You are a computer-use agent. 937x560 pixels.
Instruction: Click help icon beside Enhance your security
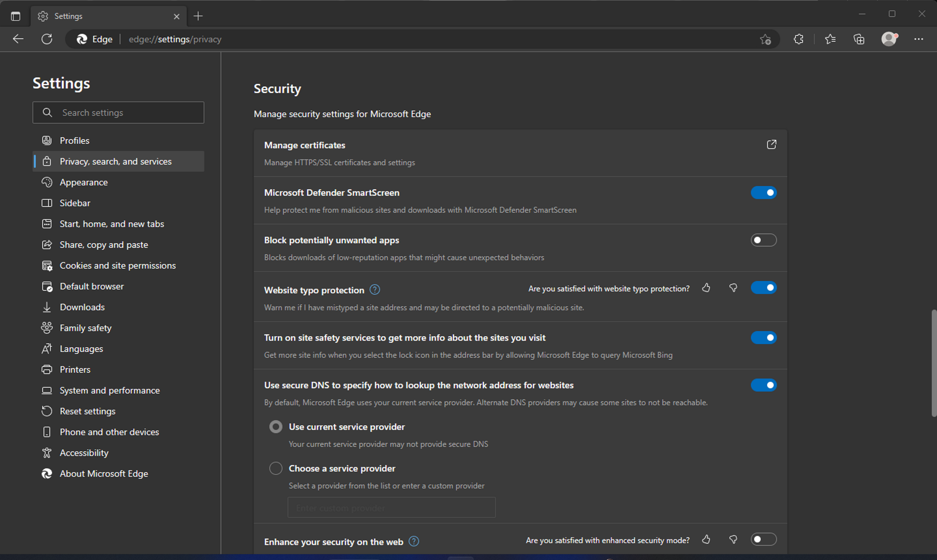click(414, 541)
